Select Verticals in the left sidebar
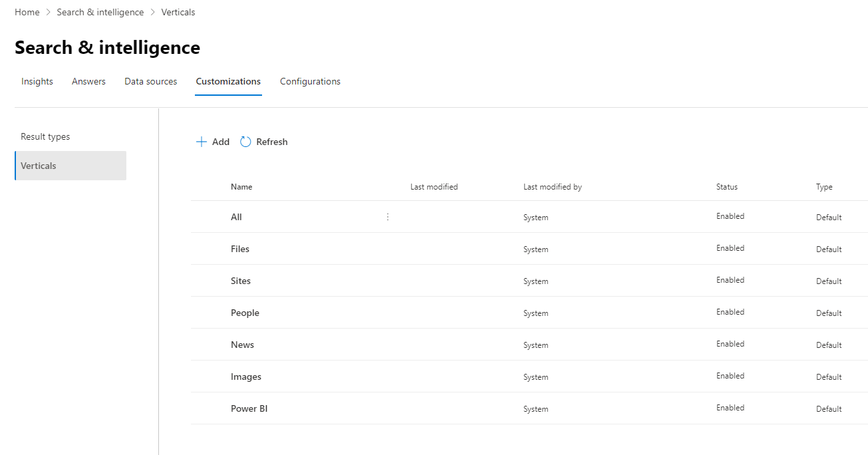 click(38, 166)
